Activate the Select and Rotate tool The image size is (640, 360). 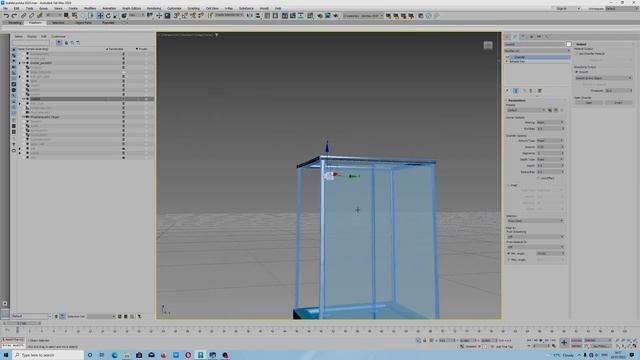click(x=108, y=16)
